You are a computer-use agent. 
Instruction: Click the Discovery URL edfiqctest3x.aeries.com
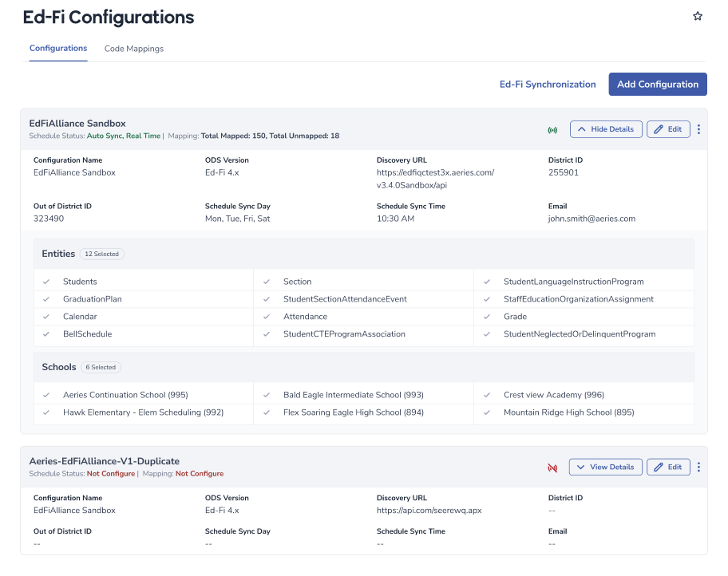click(x=435, y=179)
